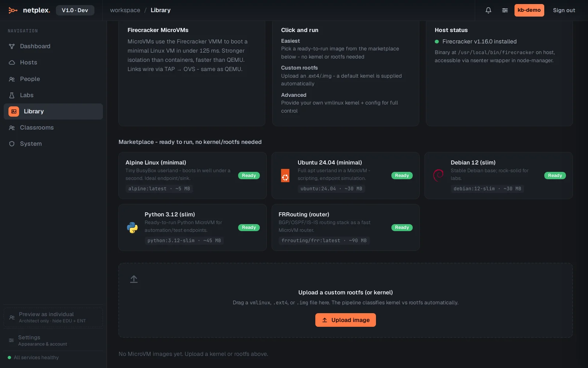Viewport: 588px width, 368px height.
Task: Click the Hosts cloud icon
Action: click(12, 63)
